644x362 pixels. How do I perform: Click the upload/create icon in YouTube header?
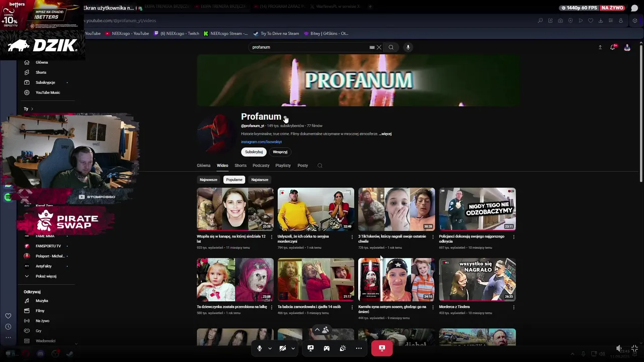tap(600, 47)
